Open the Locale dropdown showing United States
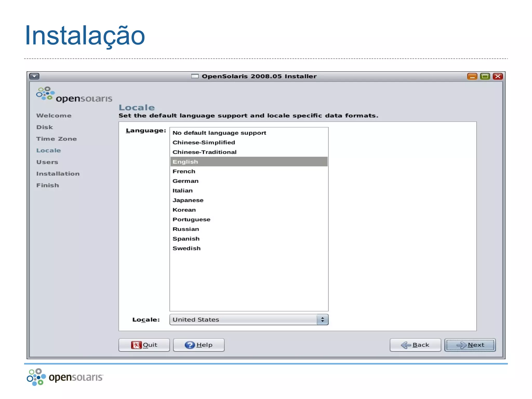Image resolution: width=532 pixels, height=399 pixels. tap(249, 320)
